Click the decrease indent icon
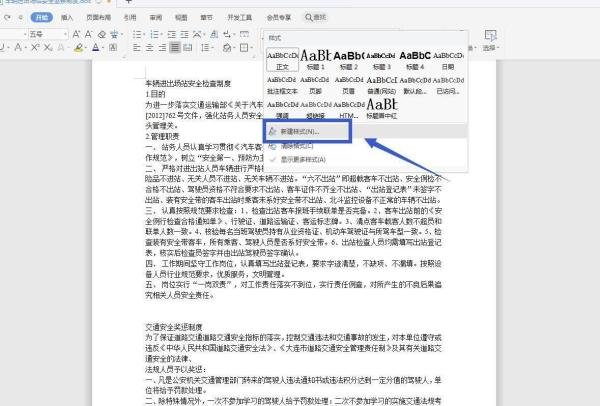Image resolution: width=600 pixels, height=406 pixels. (172, 34)
